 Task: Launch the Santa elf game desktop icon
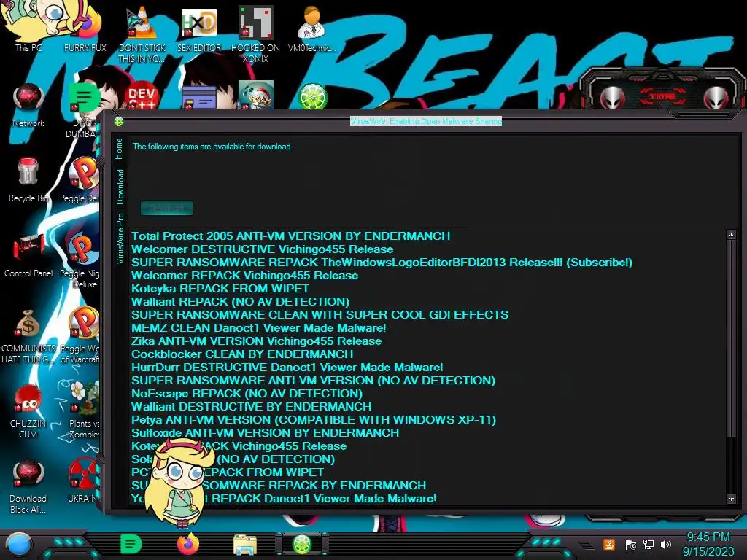point(255,96)
